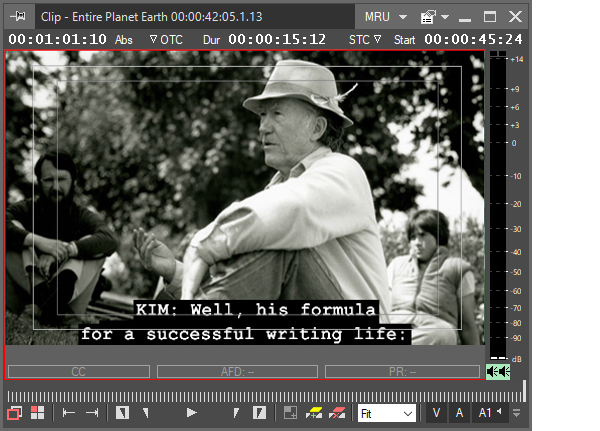The height and width of the screenshot is (431, 600).
Task: Open the Fit zoom dropdown
Action: [x=387, y=413]
